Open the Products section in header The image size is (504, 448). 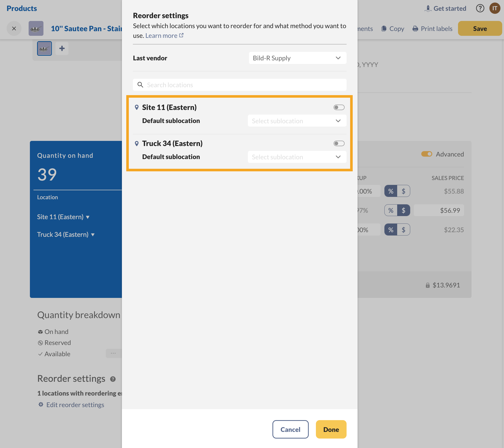pyautogui.click(x=22, y=8)
